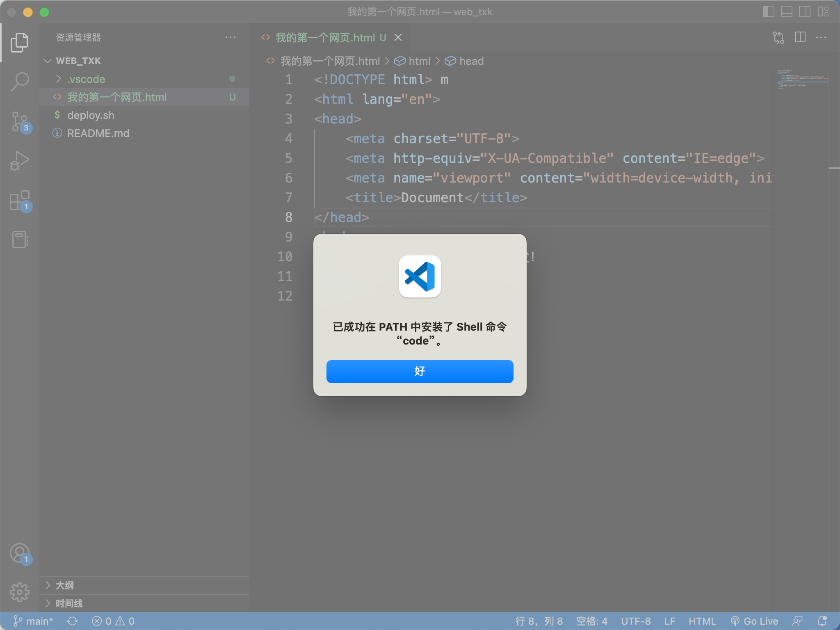The image size is (840, 630).
Task: Click Go Live in the status bar
Action: click(x=754, y=621)
